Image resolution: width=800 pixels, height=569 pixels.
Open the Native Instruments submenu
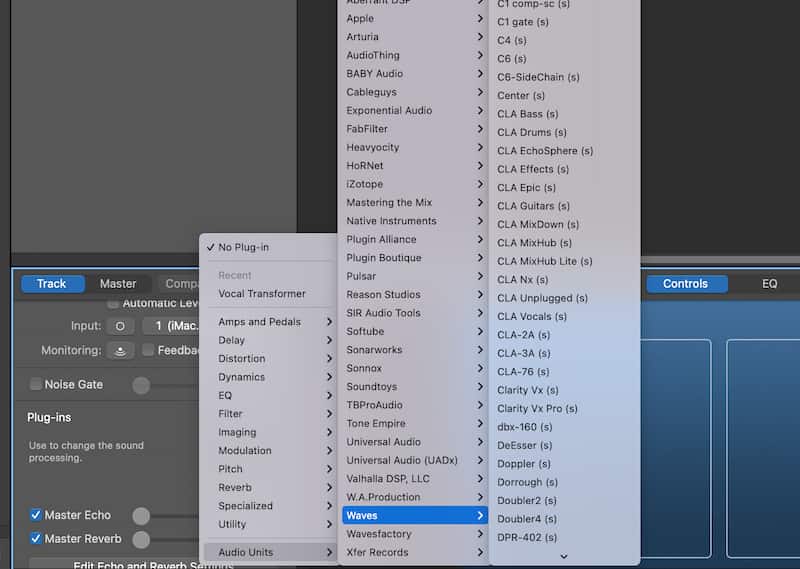tap(414, 221)
